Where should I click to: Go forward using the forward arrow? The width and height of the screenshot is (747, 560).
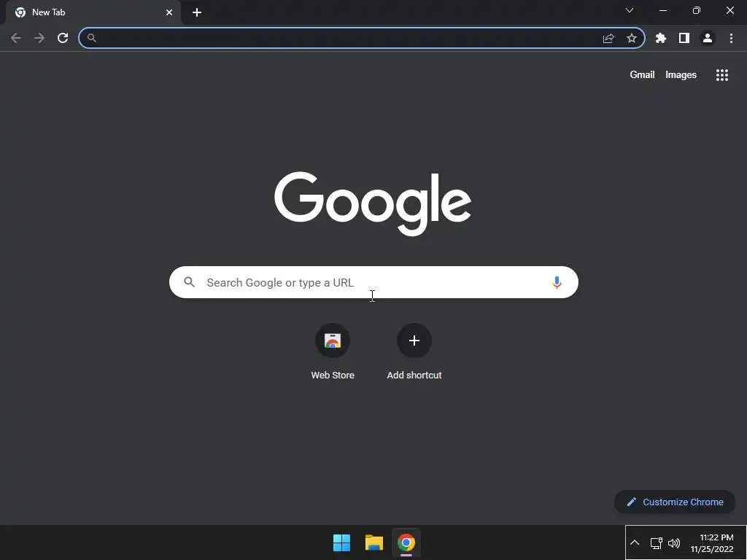(39, 38)
